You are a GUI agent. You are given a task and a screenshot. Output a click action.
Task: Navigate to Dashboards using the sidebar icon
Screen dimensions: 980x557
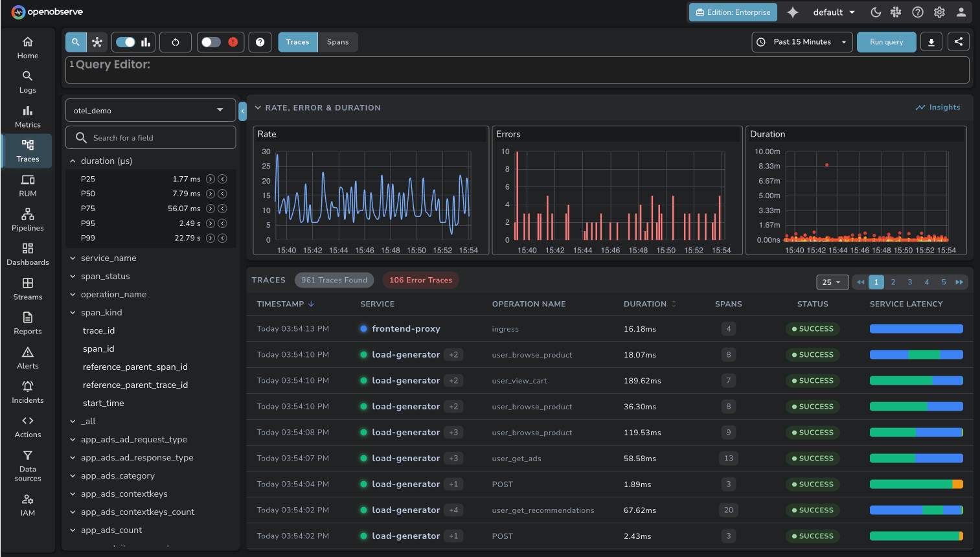27,254
